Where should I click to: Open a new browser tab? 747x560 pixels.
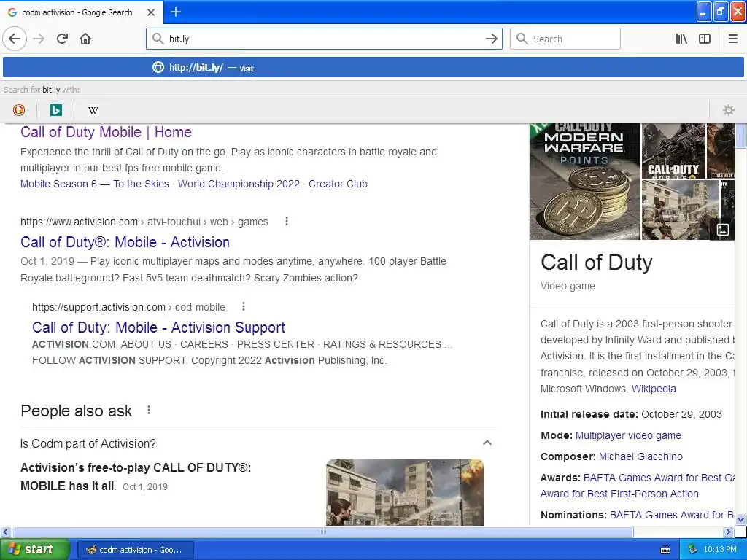tap(175, 12)
